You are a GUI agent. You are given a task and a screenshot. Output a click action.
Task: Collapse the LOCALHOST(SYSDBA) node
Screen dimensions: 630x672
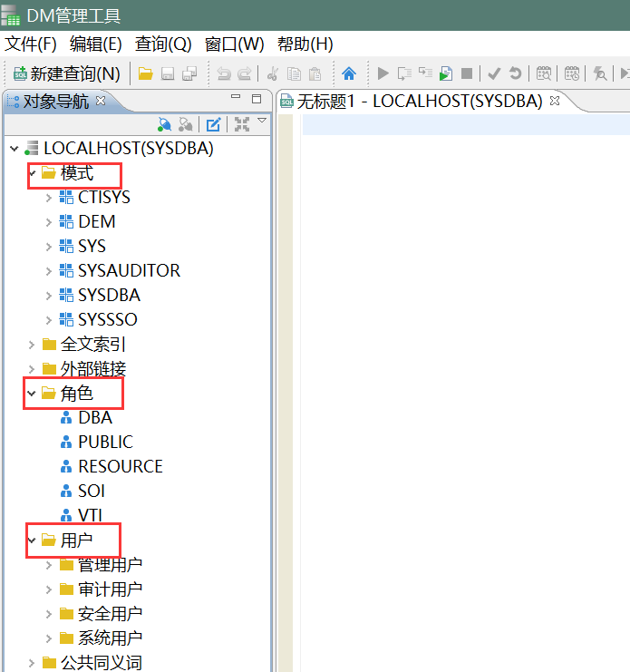15,149
